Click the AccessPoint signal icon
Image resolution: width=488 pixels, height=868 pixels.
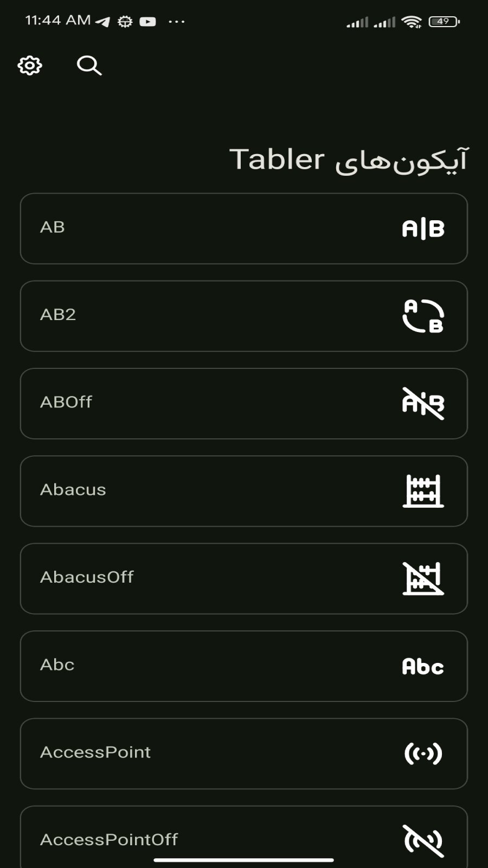[423, 754]
